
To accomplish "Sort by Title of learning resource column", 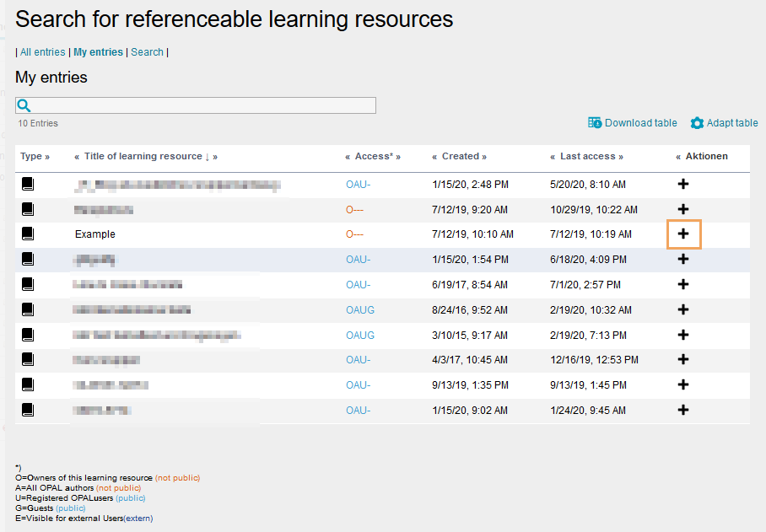I will 143,156.
